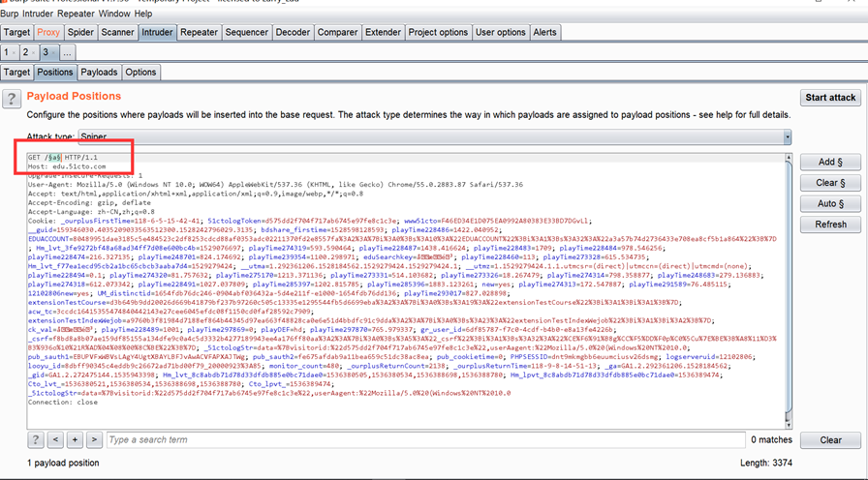Click the 0 matches label
Viewport: 868px width, 480px height.
(771, 439)
